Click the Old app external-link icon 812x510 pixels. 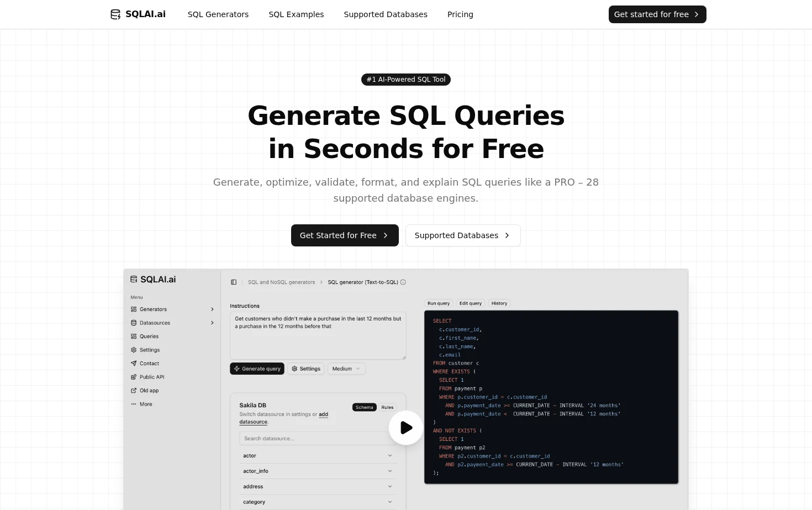134,391
